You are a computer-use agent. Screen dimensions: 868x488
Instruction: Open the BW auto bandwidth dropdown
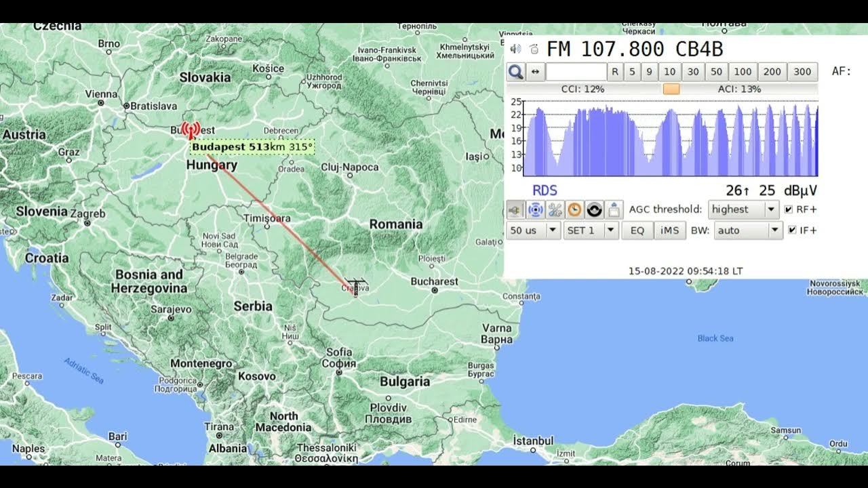[x=749, y=230]
